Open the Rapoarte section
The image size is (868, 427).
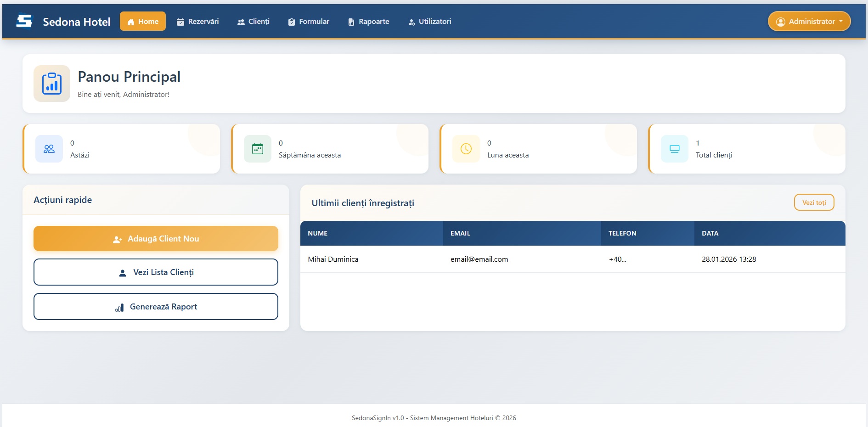(368, 22)
